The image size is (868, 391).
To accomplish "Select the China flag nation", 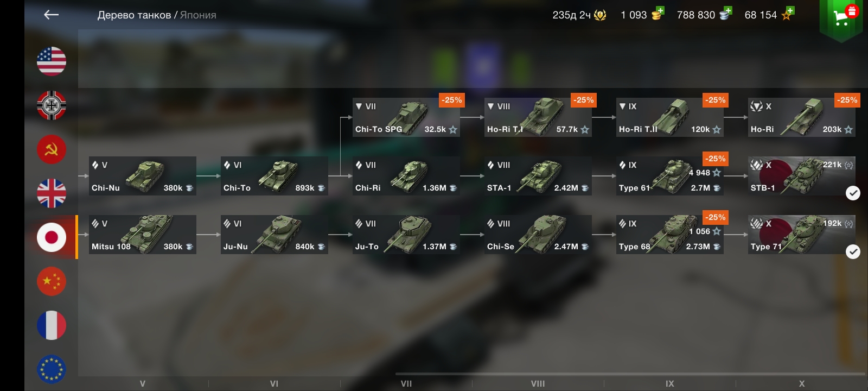I will 52,281.
